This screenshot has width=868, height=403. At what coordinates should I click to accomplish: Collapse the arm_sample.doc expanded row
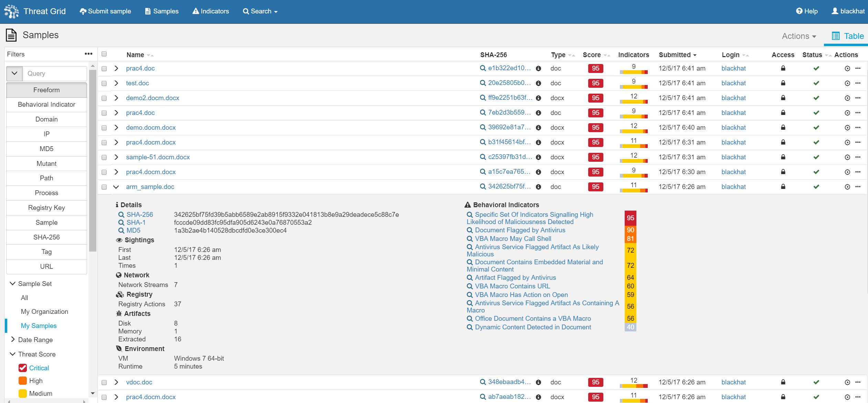(116, 187)
